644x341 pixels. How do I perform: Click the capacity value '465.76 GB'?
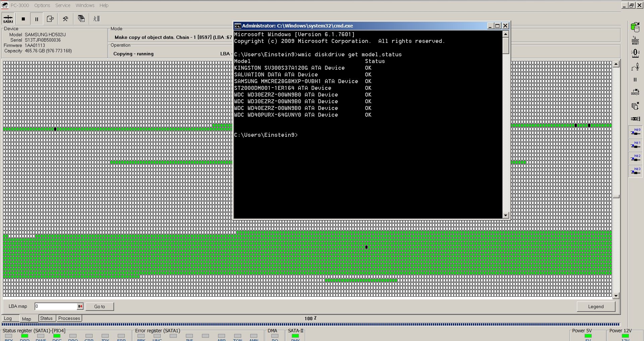coord(35,51)
